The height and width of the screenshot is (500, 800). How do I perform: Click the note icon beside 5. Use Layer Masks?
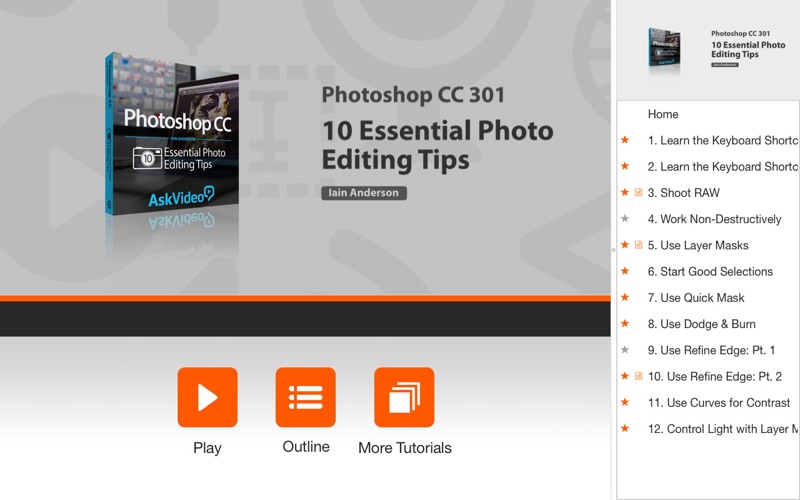point(638,245)
